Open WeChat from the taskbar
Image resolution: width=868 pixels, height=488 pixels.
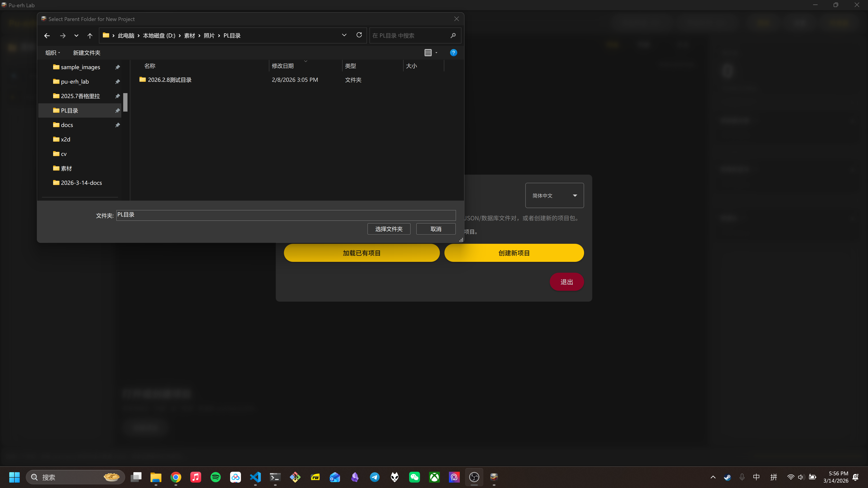414,477
